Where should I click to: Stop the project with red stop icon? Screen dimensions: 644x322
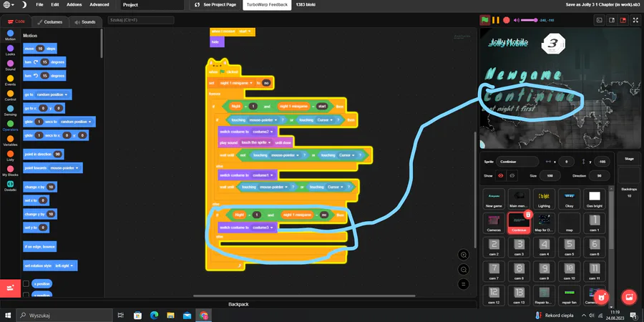click(x=507, y=20)
